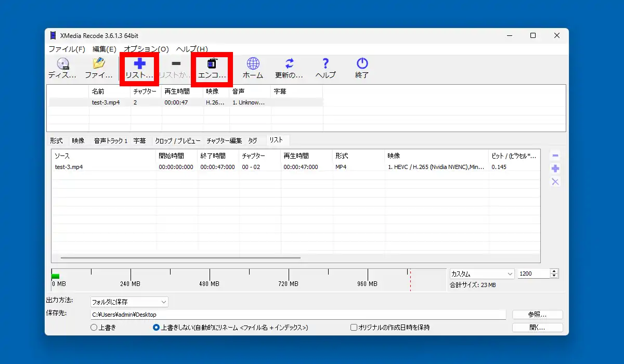Screen dimensions: 624x364
Task: Click the upper 字幕 column header
Action: (296, 91)
